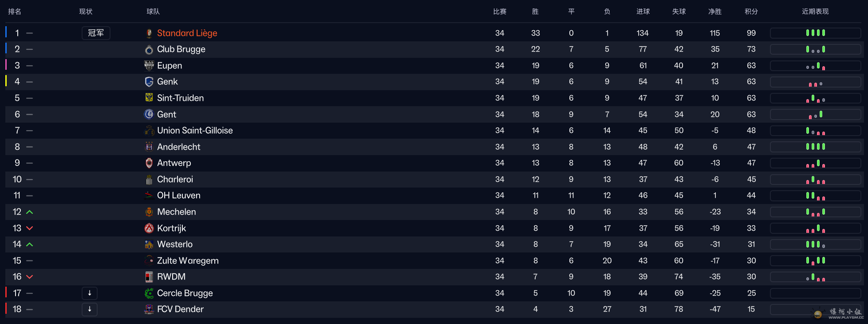Click RWDM's red position-down arrow
This screenshot has height=324, width=868.
tap(30, 277)
